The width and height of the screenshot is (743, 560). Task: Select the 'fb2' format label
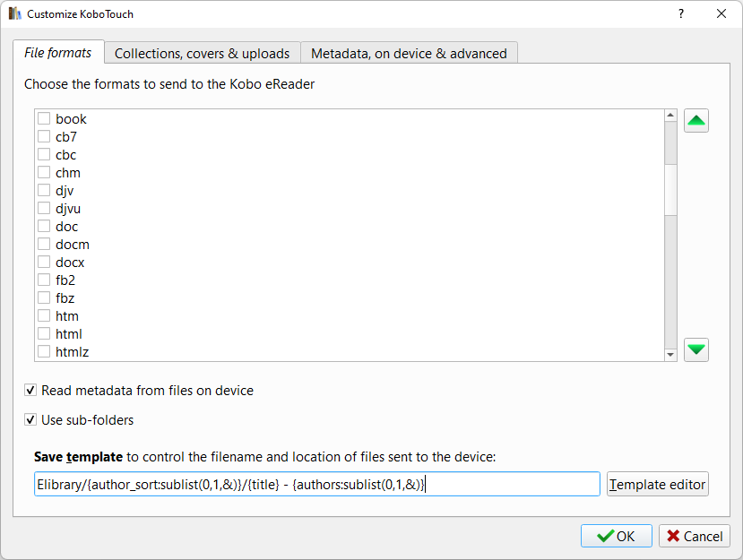65,280
